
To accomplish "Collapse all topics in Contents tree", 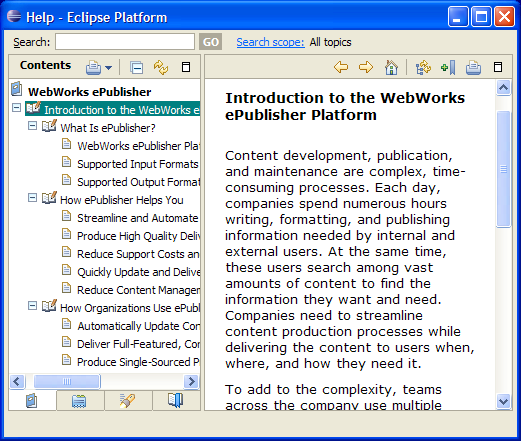I will [x=136, y=68].
